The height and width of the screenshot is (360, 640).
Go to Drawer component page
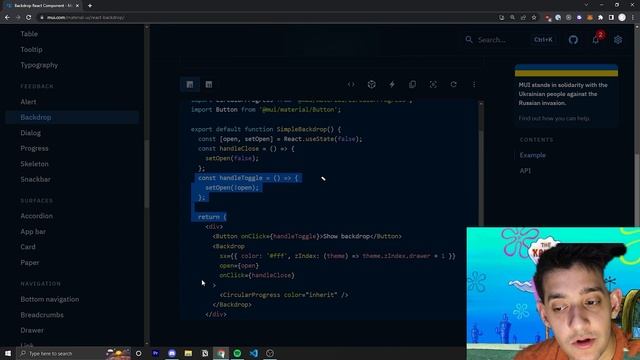(x=32, y=330)
